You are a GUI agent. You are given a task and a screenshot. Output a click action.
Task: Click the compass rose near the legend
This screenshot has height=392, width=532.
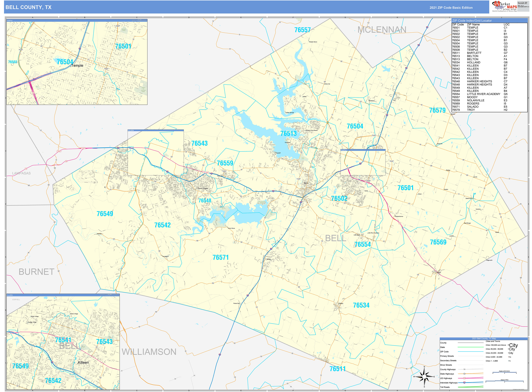pos(424,377)
